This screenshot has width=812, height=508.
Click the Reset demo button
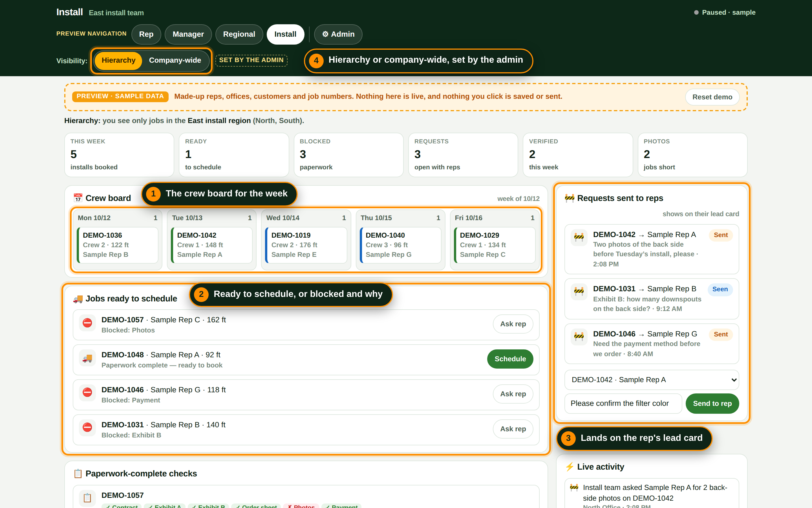[712, 97]
